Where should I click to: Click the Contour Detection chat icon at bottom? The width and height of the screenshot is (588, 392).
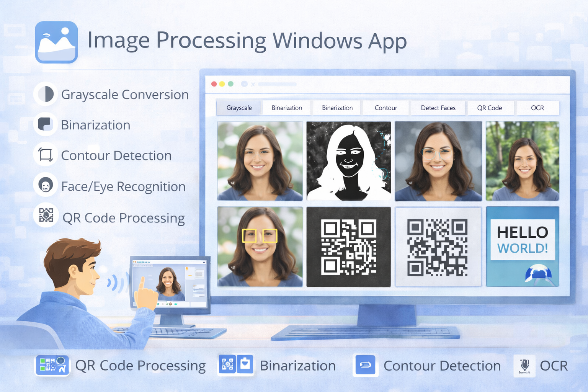pos(366,365)
